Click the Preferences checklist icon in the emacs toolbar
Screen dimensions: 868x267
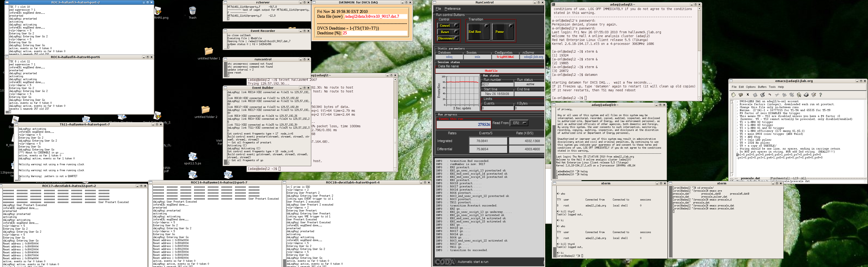tap(813, 95)
